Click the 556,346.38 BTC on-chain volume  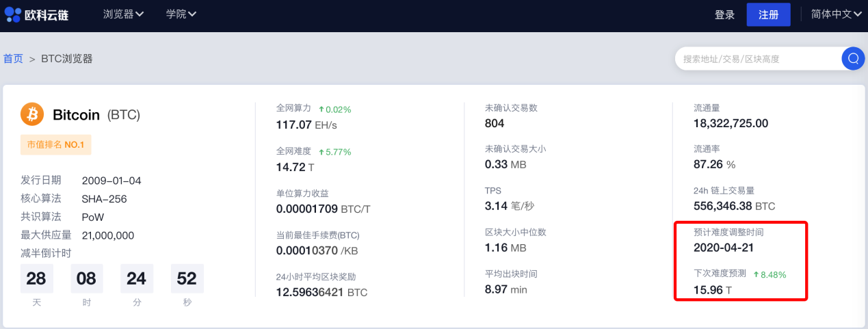[x=735, y=205]
